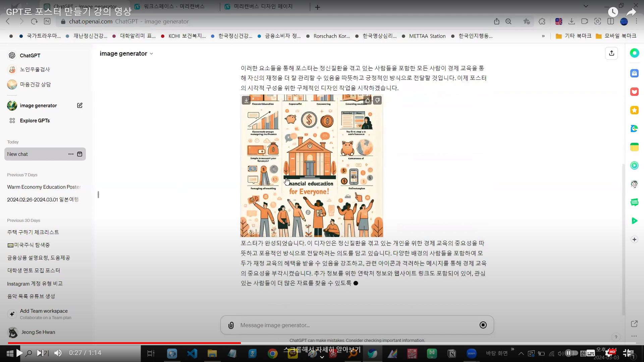Download the generated poster image
The height and width of the screenshot is (362, 644).
pyautogui.click(x=246, y=100)
